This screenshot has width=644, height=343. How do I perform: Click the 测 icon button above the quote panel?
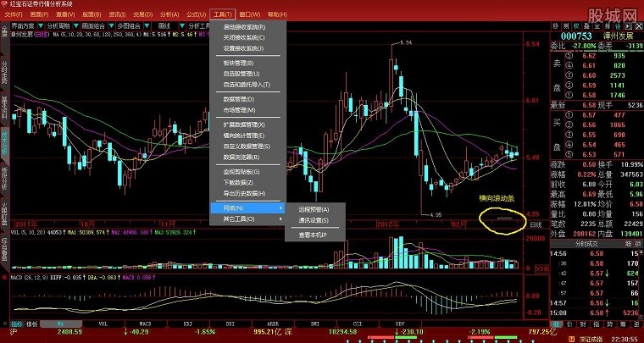(x=568, y=26)
